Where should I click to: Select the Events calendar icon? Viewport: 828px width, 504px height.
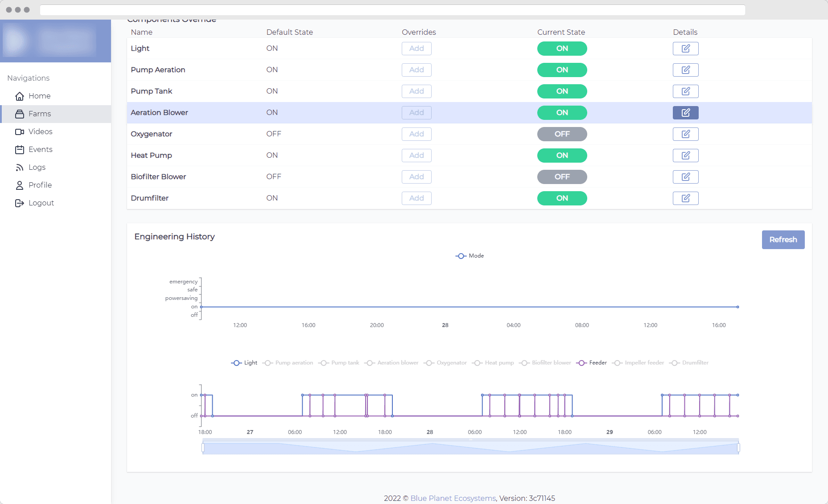pyautogui.click(x=20, y=149)
